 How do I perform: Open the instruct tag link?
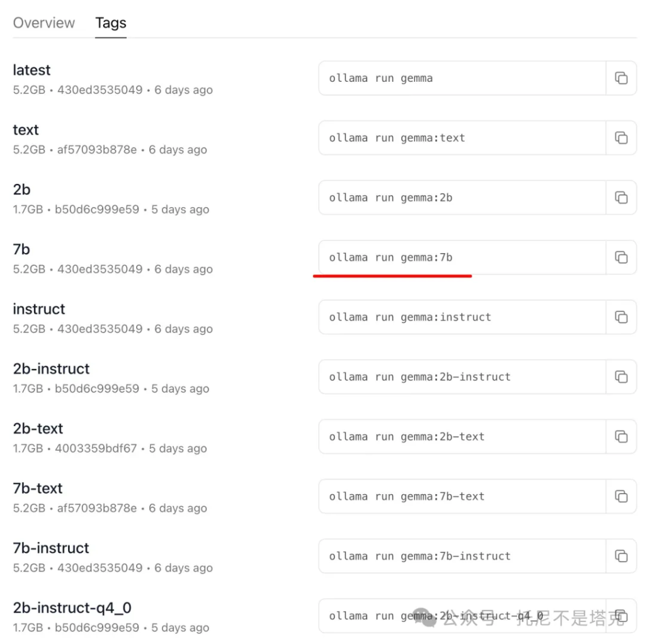pyautogui.click(x=38, y=309)
